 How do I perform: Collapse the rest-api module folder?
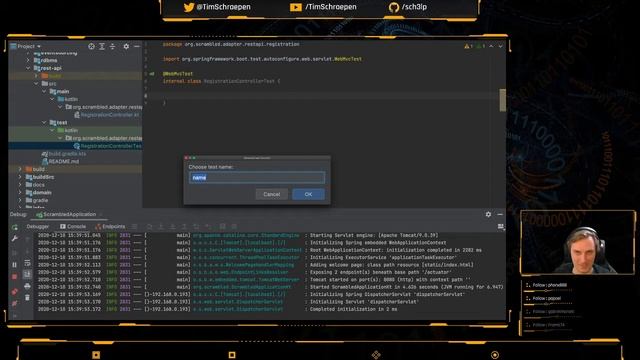tap(28, 68)
